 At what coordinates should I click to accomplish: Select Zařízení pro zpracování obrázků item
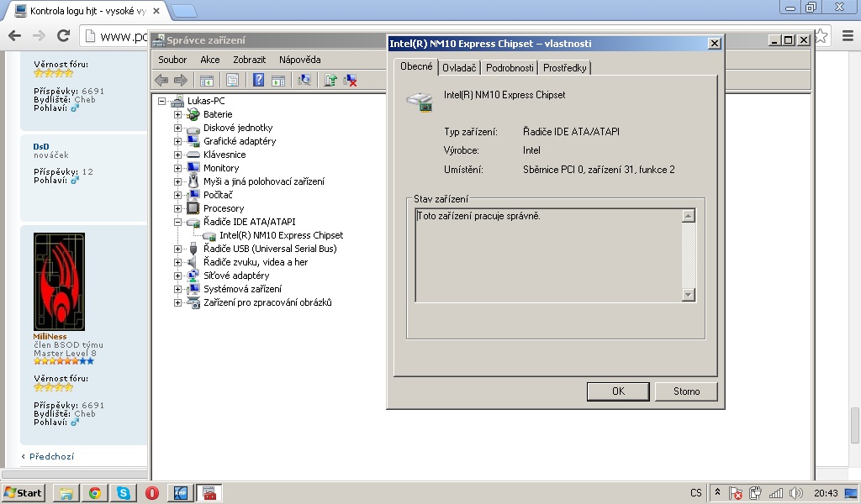[267, 302]
